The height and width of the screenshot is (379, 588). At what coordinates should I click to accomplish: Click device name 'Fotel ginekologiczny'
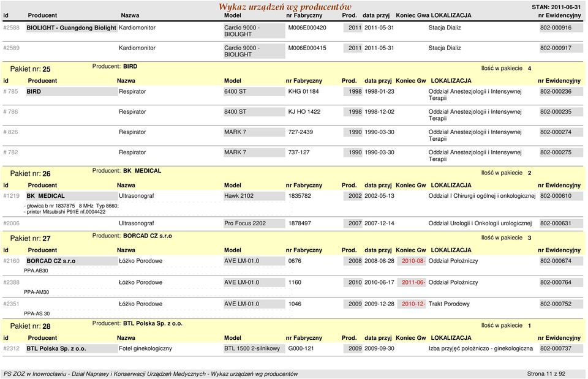[145, 348]
